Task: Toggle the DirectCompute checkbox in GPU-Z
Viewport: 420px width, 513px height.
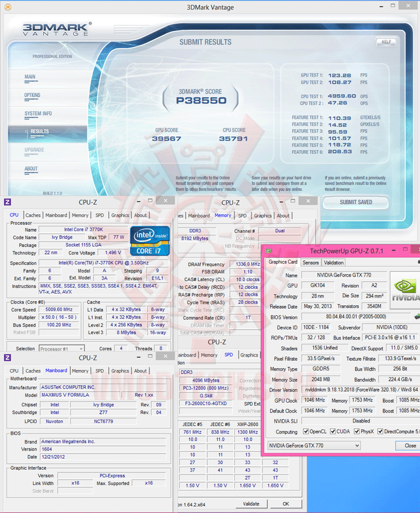Action: click(380, 431)
